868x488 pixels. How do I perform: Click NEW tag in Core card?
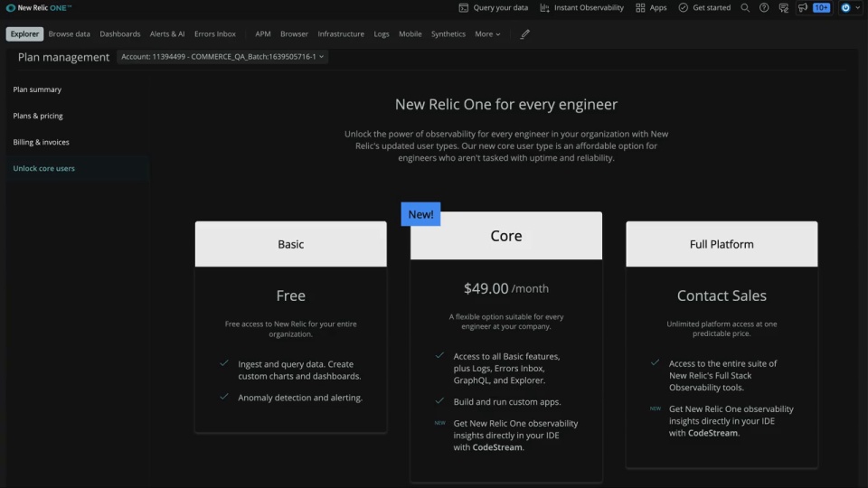(x=439, y=423)
